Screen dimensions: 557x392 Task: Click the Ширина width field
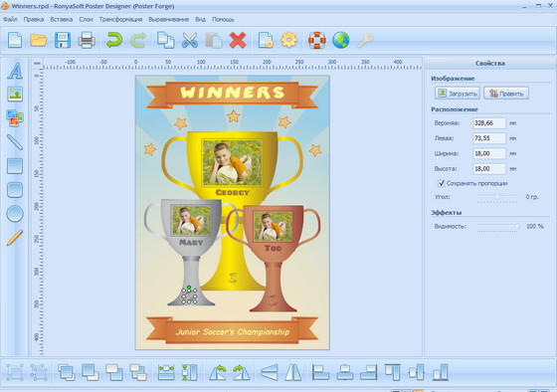[489, 153]
